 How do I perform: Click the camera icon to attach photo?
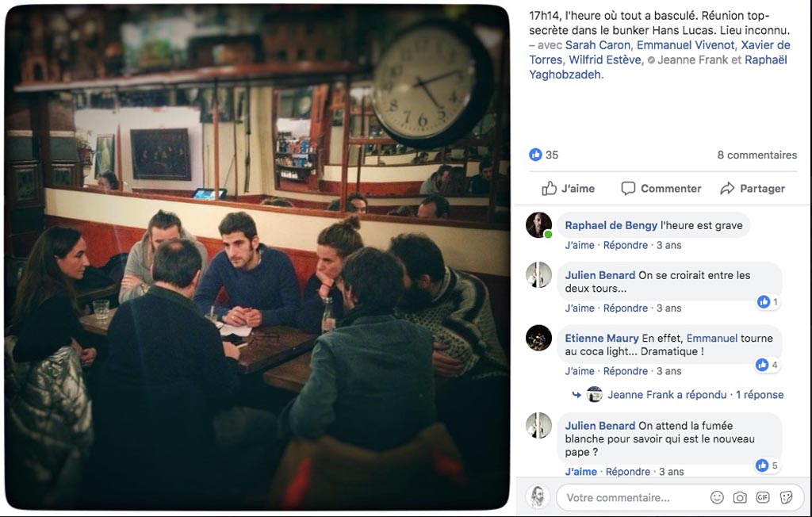coord(740,497)
